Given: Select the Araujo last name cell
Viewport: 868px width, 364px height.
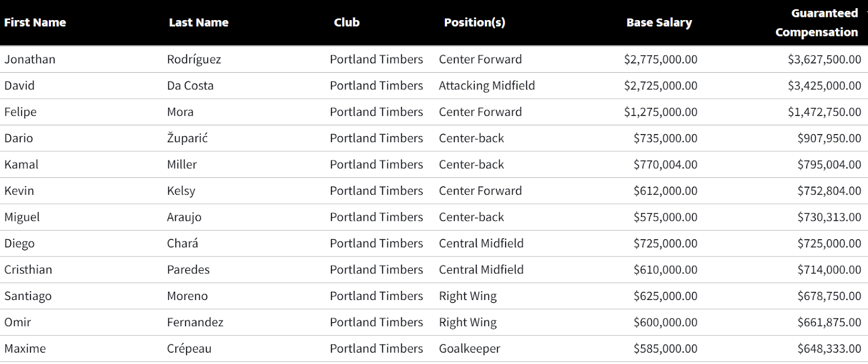Looking at the screenshot, I should click(184, 217).
